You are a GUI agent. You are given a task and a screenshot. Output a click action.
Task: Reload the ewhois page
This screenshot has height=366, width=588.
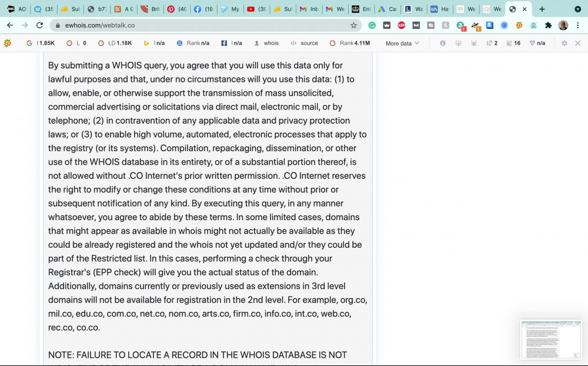tap(39, 25)
